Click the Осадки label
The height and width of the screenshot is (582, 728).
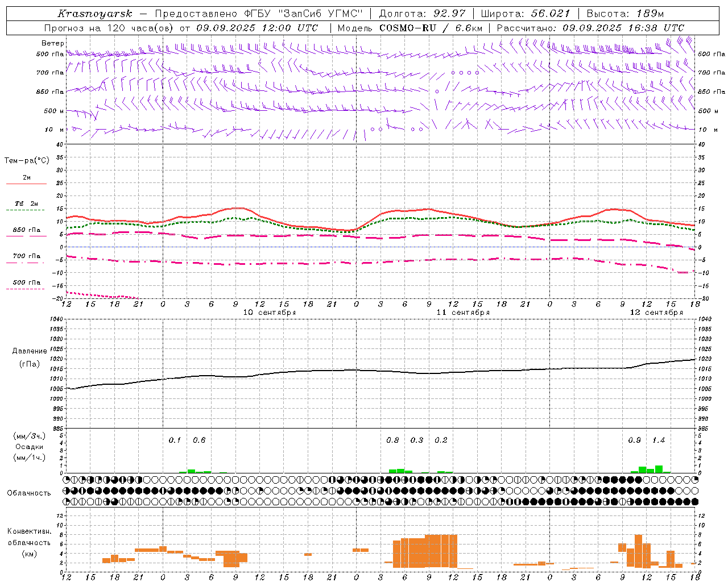click(x=30, y=447)
